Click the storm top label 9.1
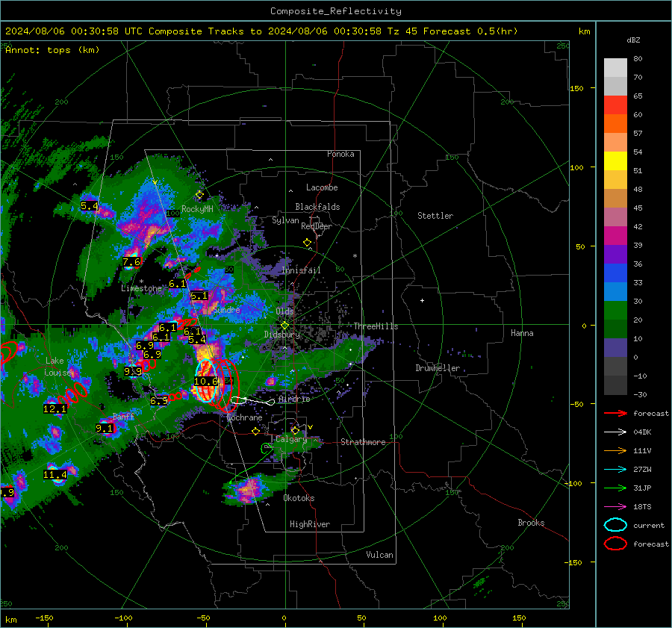The image size is (672, 628). point(104,428)
